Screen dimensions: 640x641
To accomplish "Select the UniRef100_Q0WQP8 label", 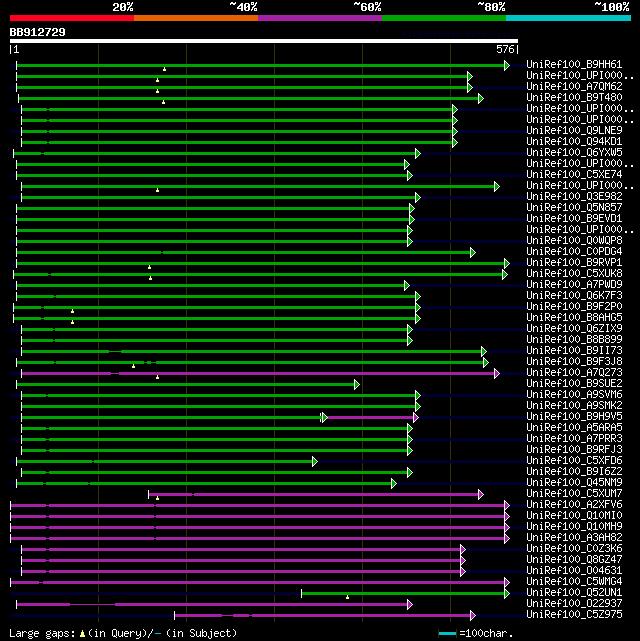I will (x=574, y=240).
